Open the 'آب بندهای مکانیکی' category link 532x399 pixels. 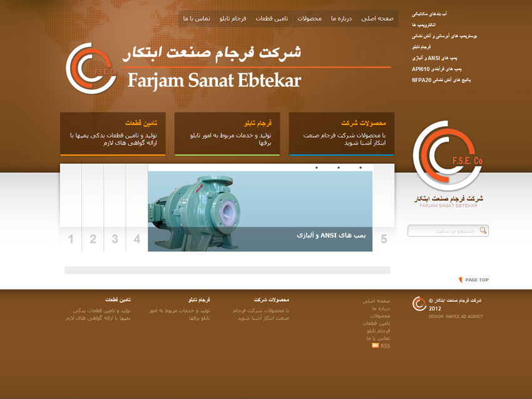click(429, 14)
